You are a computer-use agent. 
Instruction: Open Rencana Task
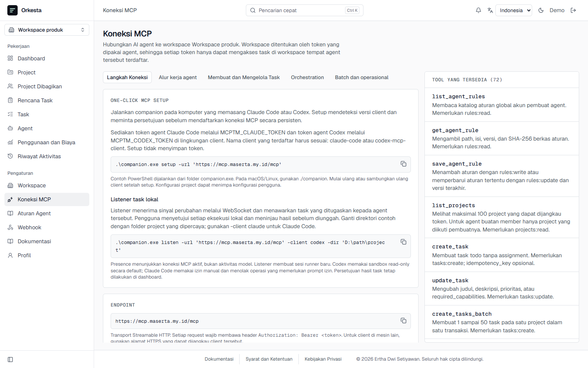(47, 100)
